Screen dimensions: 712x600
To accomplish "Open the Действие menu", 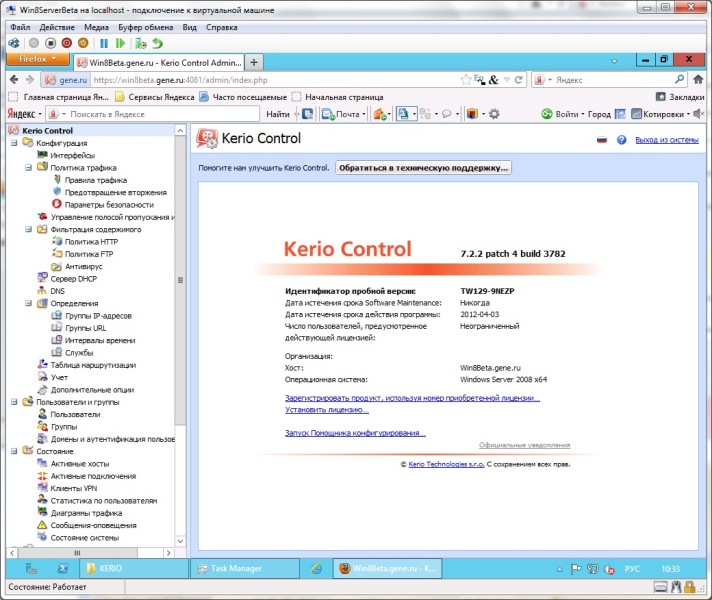I will pos(56,27).
